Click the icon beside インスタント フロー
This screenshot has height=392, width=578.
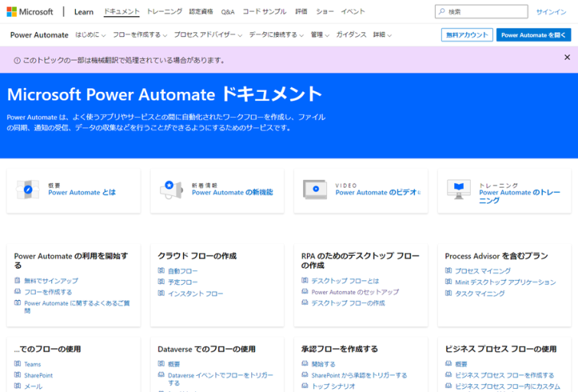pyautogui.click(x=161, y=293)
